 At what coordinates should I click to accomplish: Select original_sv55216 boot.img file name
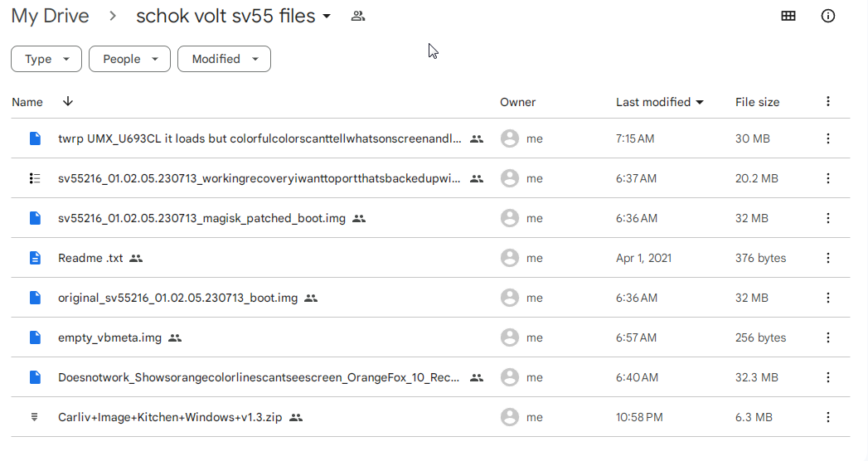(177, 298)
